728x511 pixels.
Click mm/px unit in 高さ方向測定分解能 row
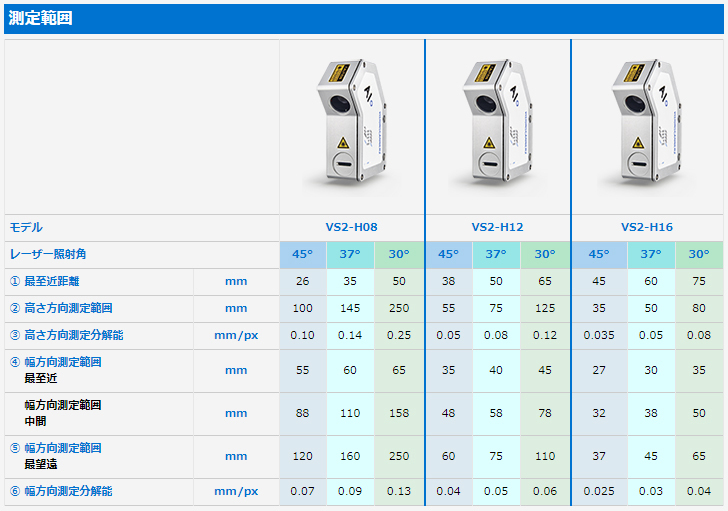(236, 335)
